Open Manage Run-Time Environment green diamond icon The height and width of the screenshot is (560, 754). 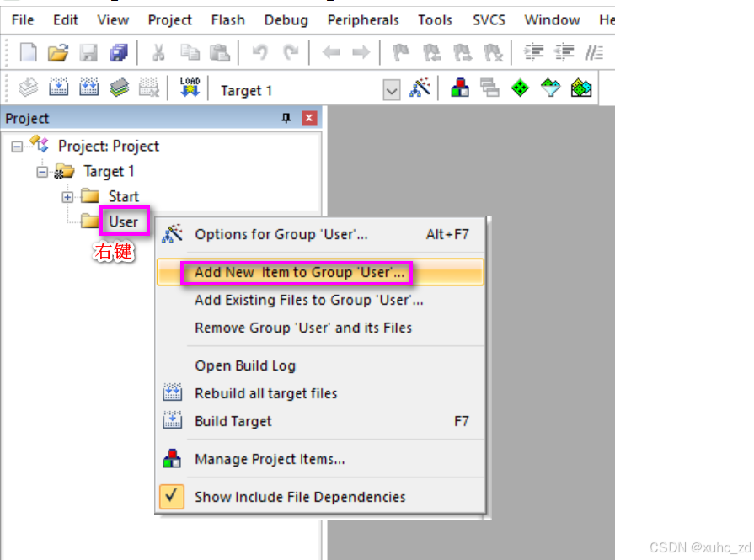pyautogui.click(x=520, y=88)
